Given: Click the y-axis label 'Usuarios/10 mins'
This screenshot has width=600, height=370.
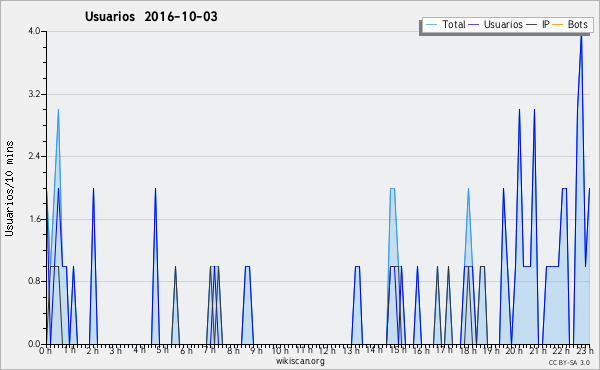Looking at the screenshot, I should [9, 188].
